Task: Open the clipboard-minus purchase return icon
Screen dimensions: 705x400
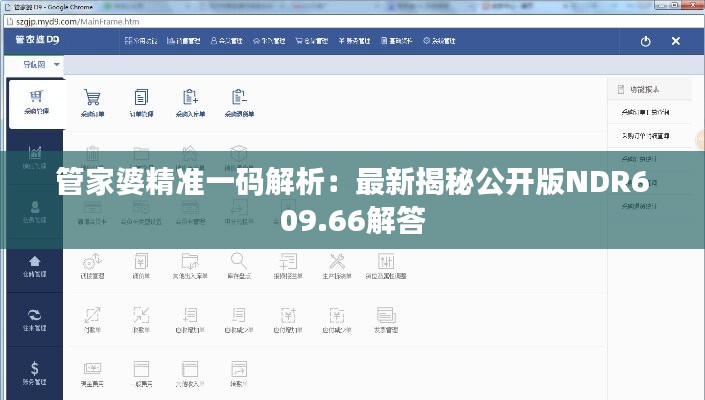Action: pos(239,97)
